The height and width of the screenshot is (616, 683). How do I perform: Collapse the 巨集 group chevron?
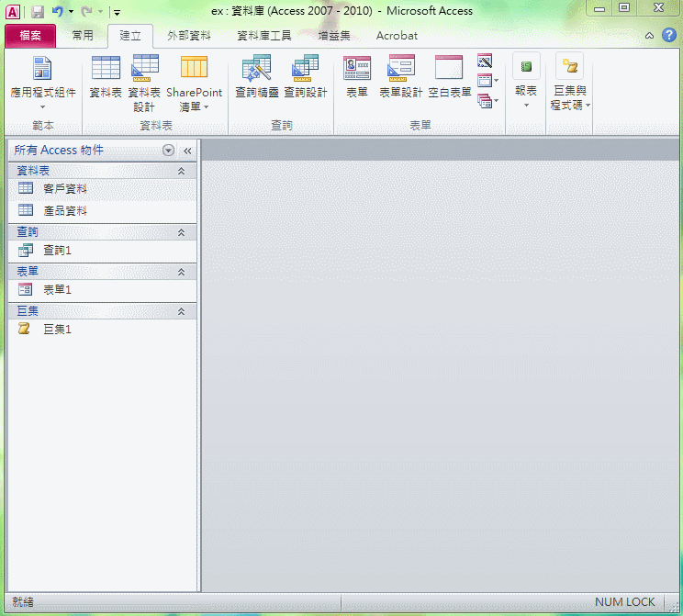point(181,311)
